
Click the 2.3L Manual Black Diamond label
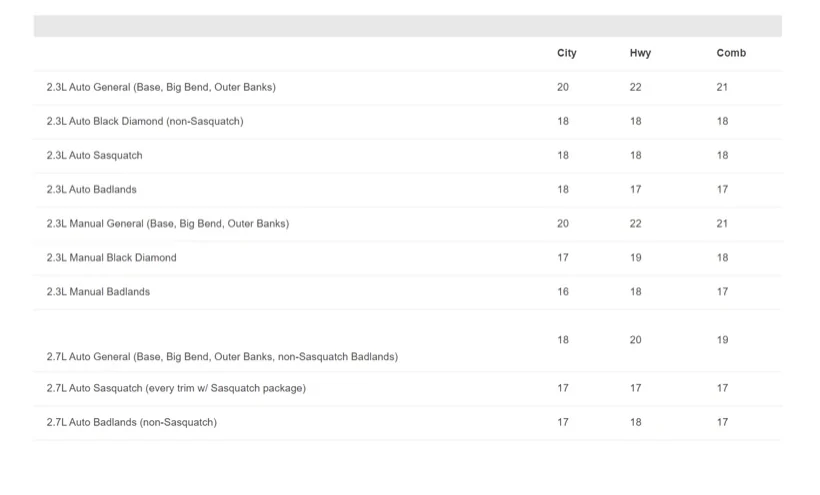[111, 258]
